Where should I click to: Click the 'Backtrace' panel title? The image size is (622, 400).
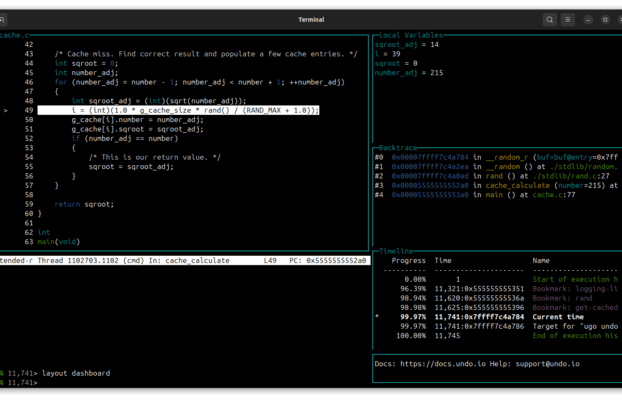pos(398,148)
